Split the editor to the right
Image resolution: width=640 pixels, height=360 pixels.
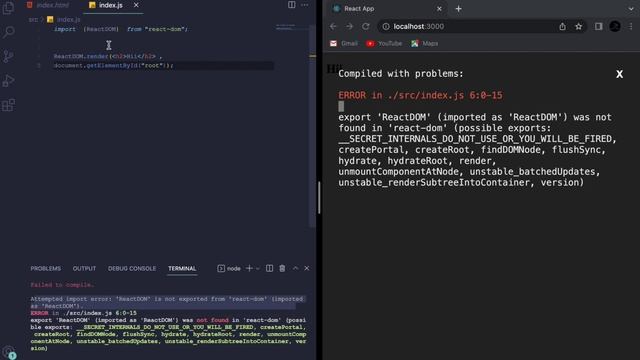coord(291,5)
